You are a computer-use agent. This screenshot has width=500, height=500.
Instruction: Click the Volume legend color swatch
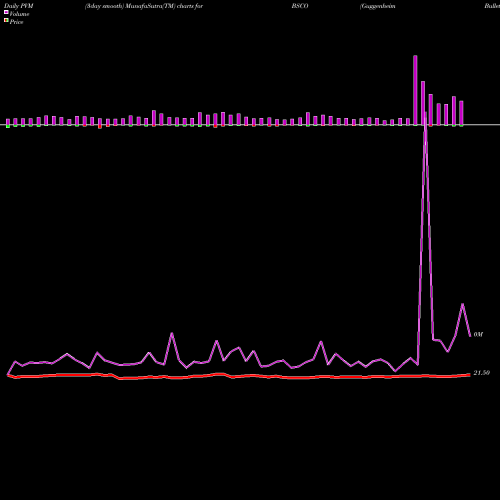6,12
